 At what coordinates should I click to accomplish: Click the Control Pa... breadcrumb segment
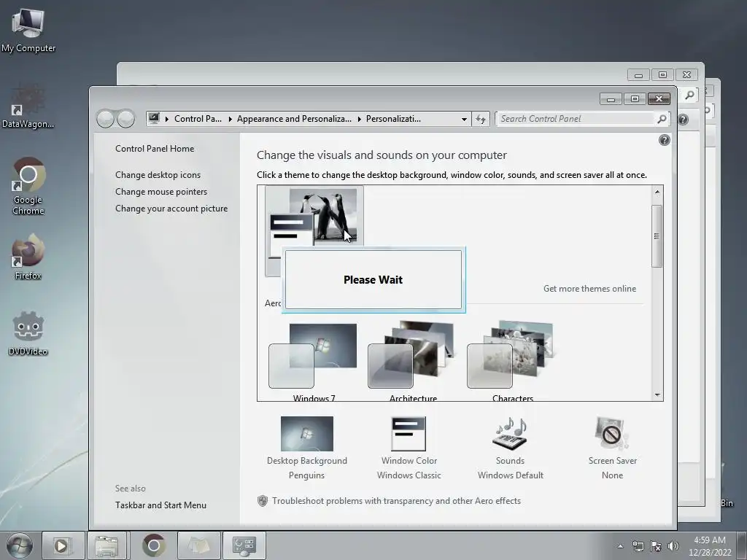coord(198,119)
